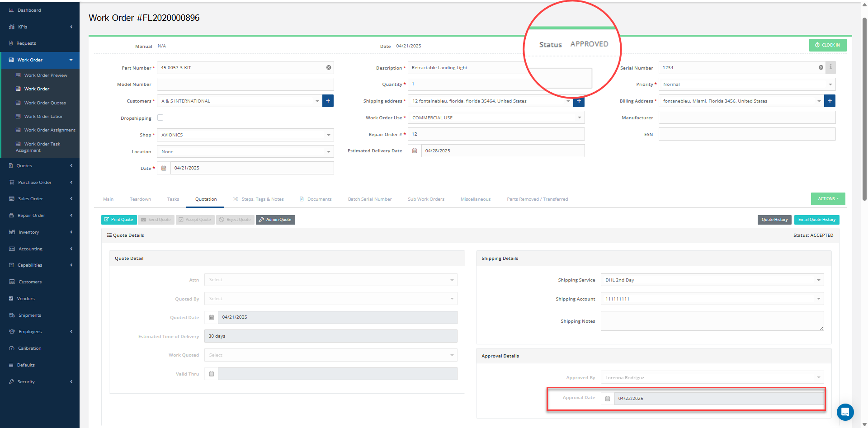Viewport: 868px width, 428px height.
Task: Click the info icon beside Serial Number
Action: 830,67
